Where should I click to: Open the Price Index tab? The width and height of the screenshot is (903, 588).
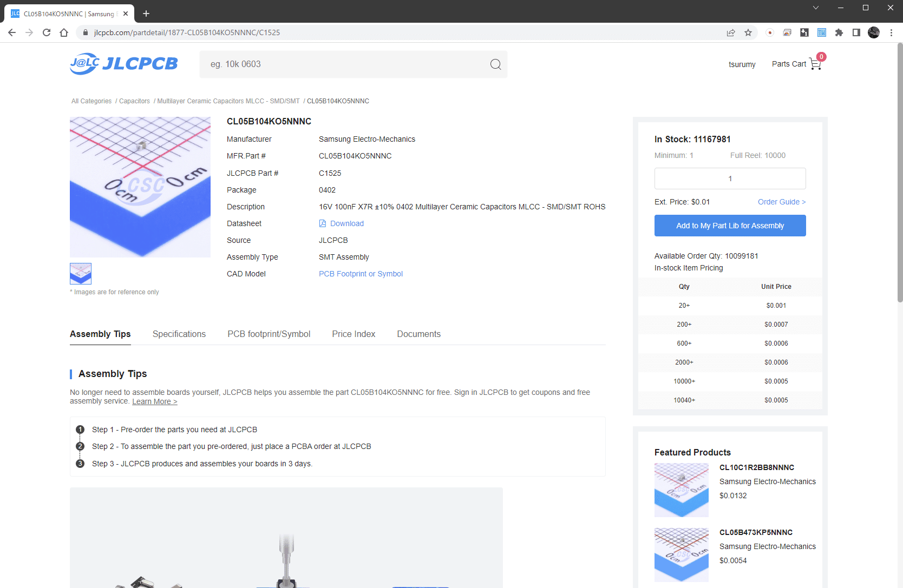354,334
